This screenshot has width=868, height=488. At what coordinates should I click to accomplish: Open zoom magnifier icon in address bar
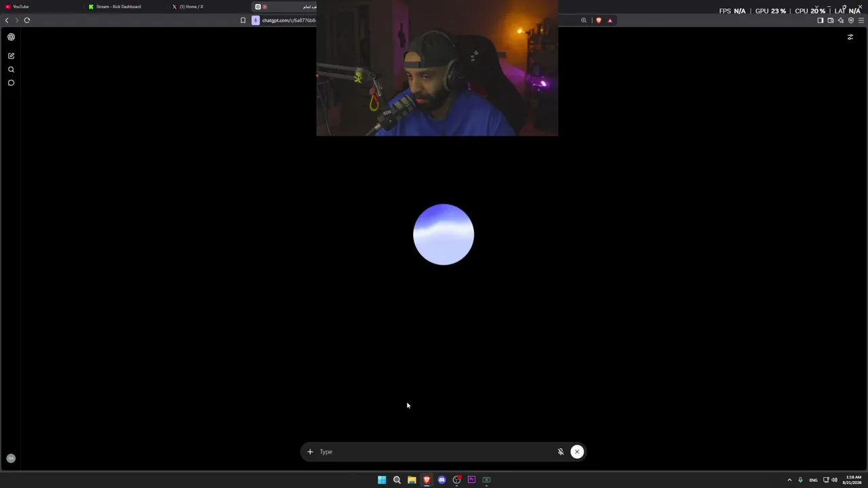(x=583, y=20)
